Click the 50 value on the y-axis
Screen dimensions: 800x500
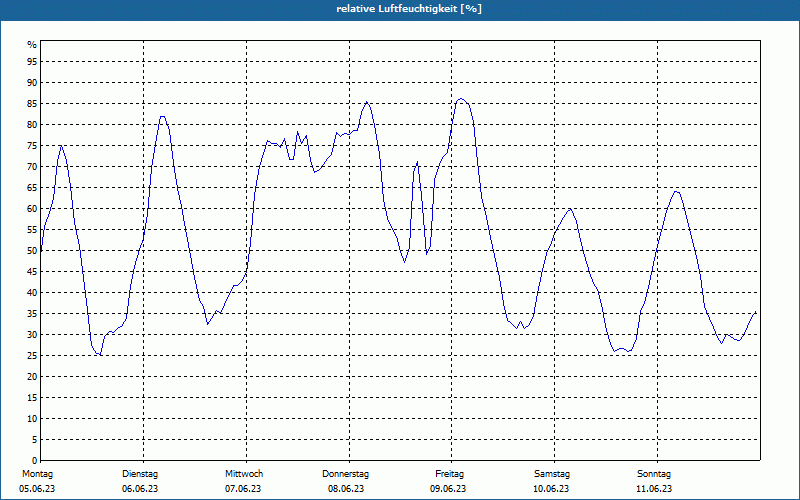pyautogui.click(x=32, y=251)
